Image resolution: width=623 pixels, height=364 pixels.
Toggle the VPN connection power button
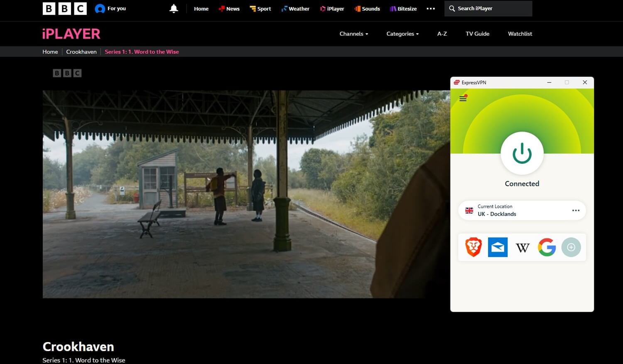point(522,153)
